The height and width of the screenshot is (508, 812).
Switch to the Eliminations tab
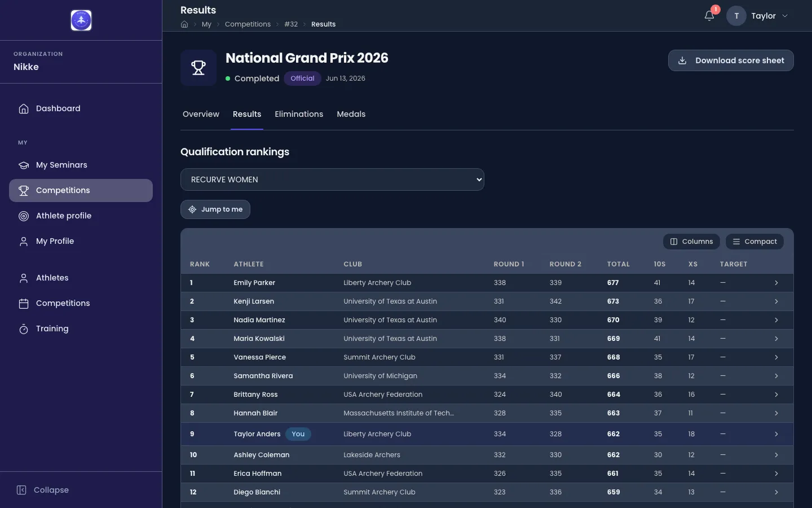(x=299, y=114)
